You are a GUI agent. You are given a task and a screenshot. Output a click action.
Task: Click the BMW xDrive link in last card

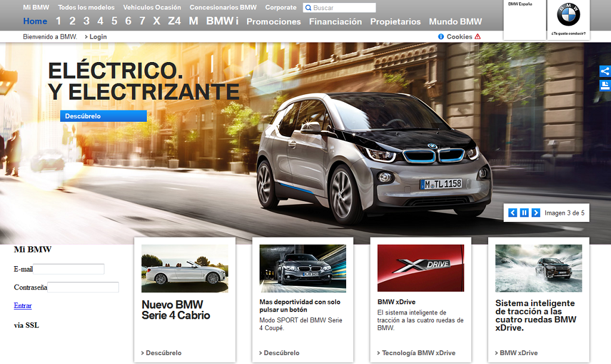(516, 353)
